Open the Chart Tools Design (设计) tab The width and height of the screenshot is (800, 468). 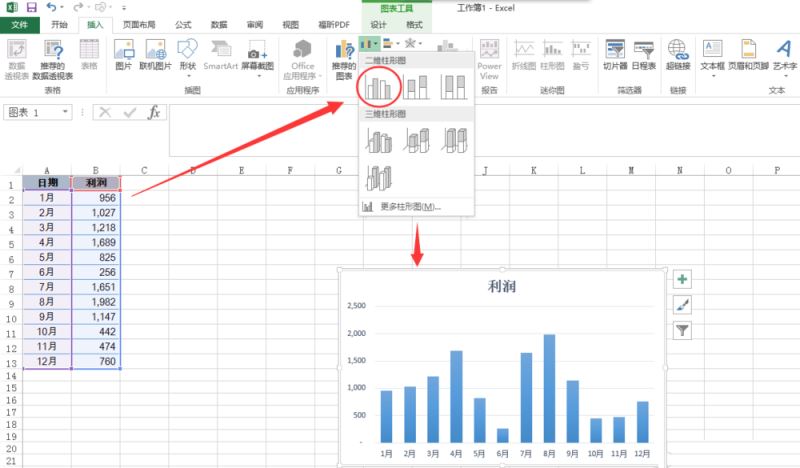pyautogui.click(x=378, y=24)
